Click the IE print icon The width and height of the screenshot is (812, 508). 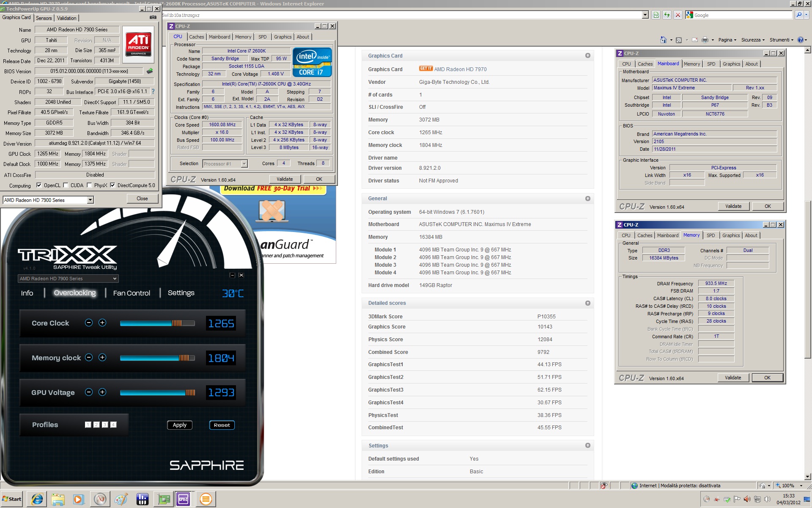pyautogui.click(x=705, y=40)
